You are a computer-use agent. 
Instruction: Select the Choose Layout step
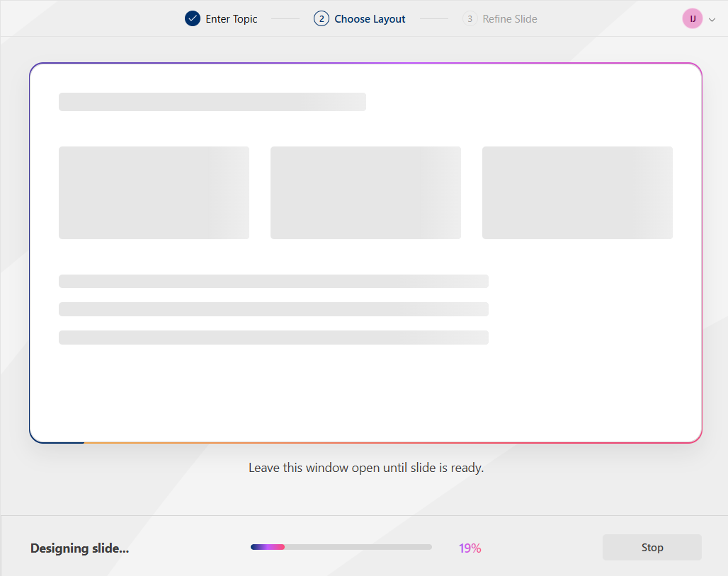[x=360, y=18]
